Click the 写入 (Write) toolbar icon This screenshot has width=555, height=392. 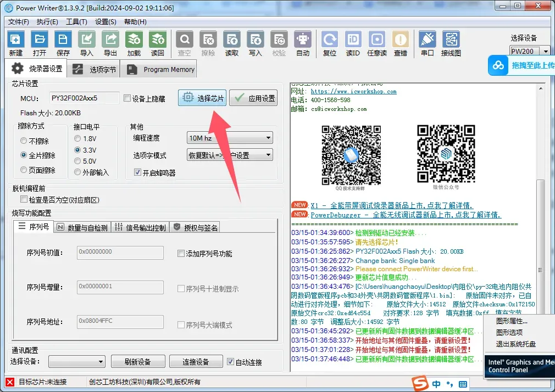coord(256,43)
